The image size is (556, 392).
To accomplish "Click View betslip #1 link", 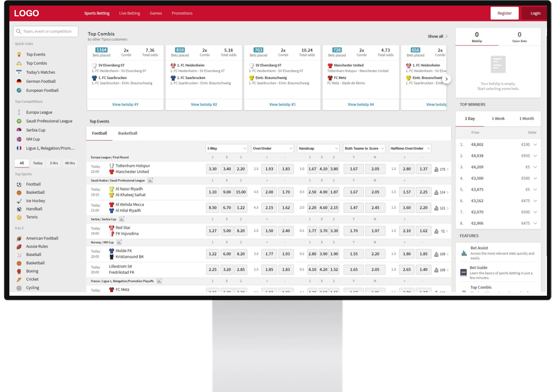I will point(125,105).
